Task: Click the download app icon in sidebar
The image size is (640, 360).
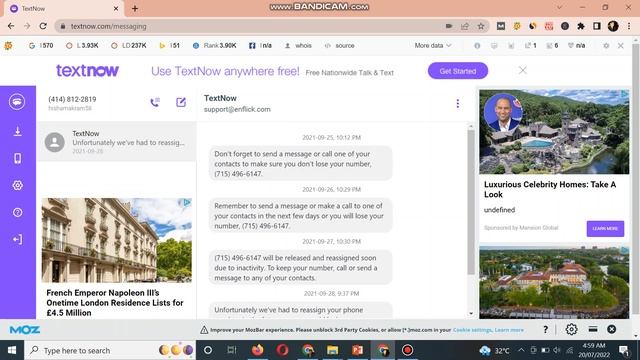Action: 17,131
